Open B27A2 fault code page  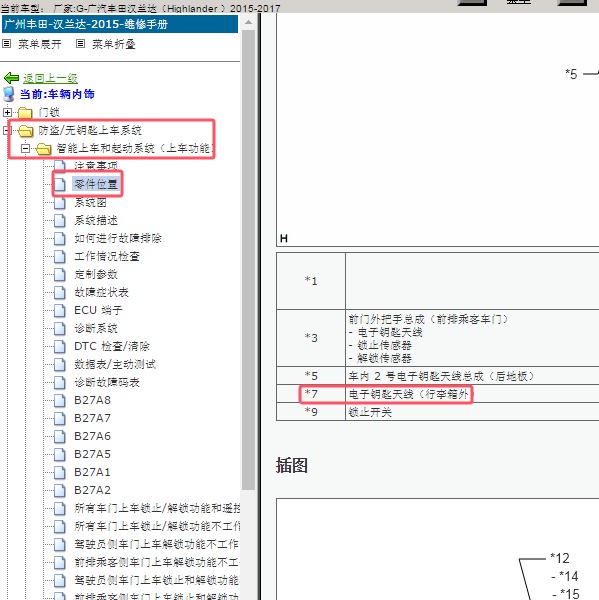click(x=92, y=490)
